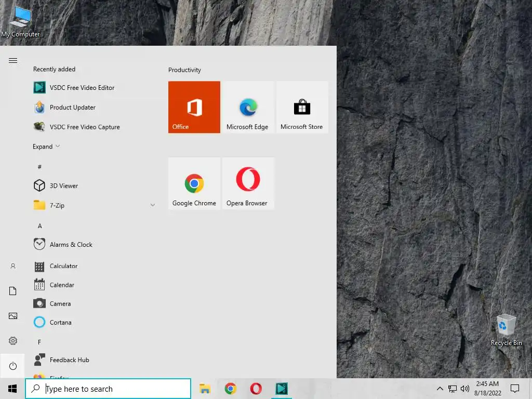Click the Recently added heading
Viewport: 532px width, 399px height.
[54, 69]
